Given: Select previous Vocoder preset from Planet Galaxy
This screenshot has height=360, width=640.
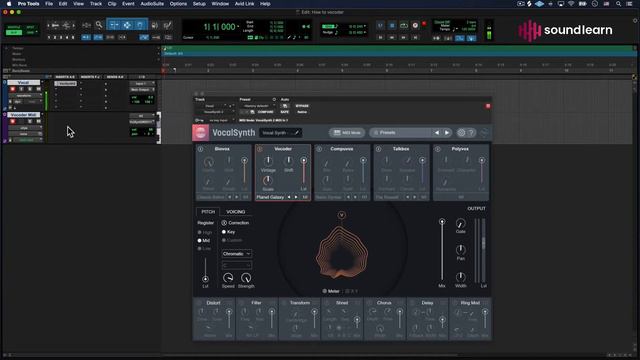Looking at the screenshot, I should pyautogui.click(x=289, y=197).
